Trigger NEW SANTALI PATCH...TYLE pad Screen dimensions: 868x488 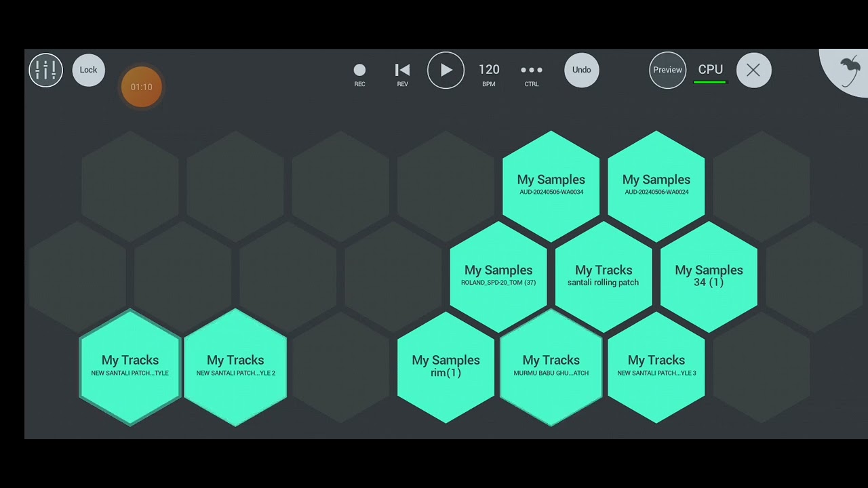tap(130, 367)
